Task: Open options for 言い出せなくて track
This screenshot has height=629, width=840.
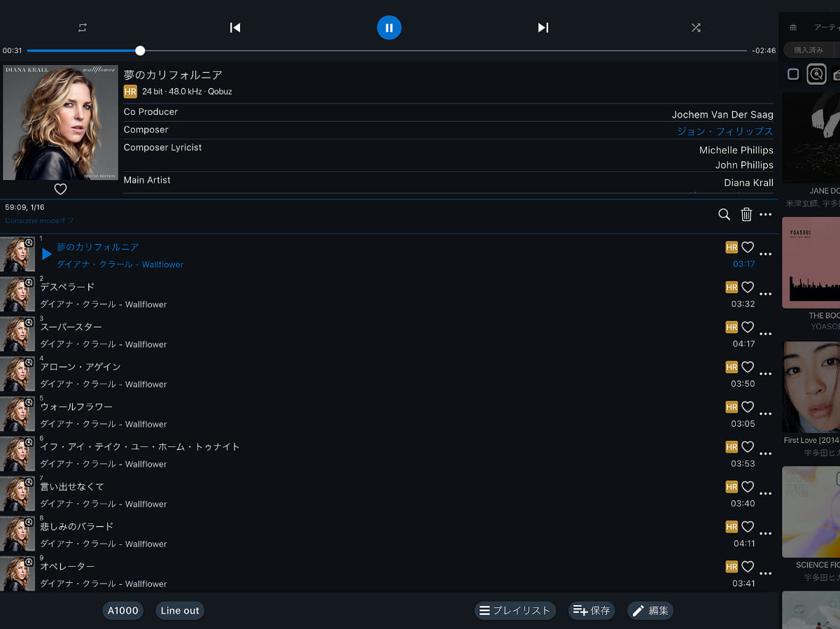Action: click(x=766, y=494)
